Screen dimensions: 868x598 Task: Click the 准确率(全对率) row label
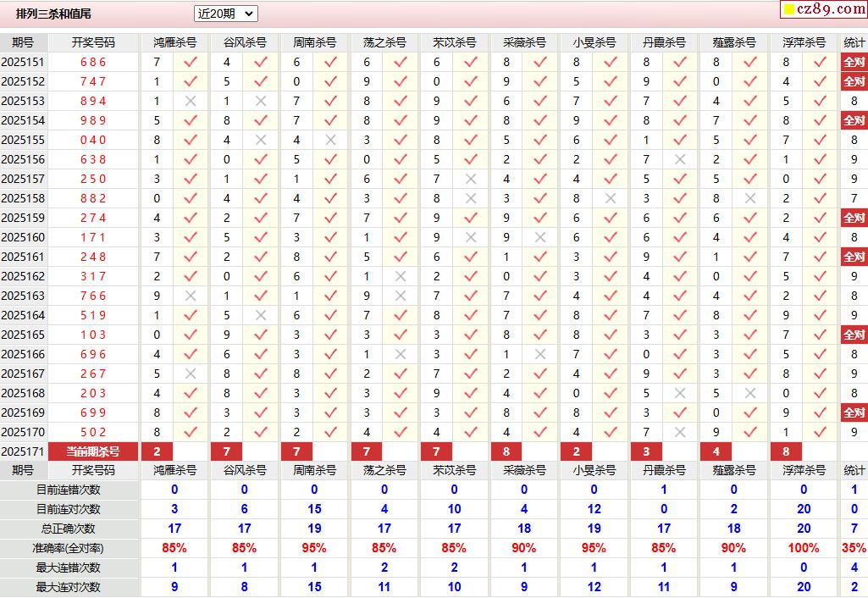pos(69,548)
